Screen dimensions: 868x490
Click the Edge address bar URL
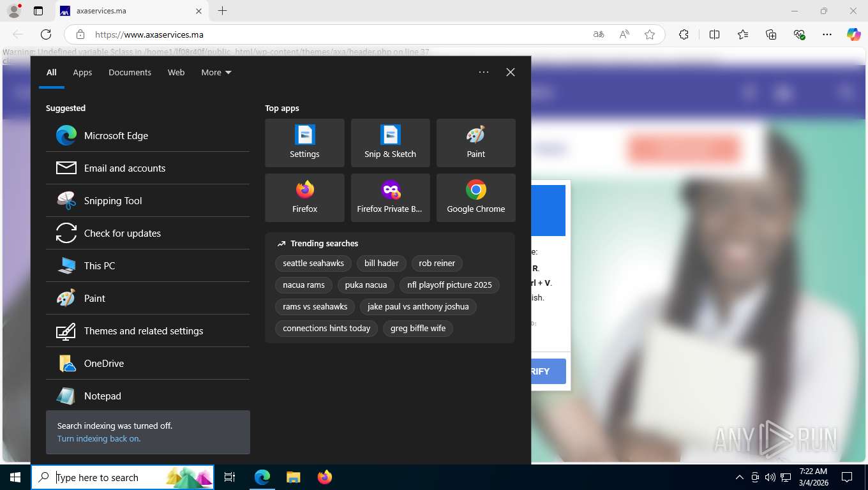coord(149,34)
